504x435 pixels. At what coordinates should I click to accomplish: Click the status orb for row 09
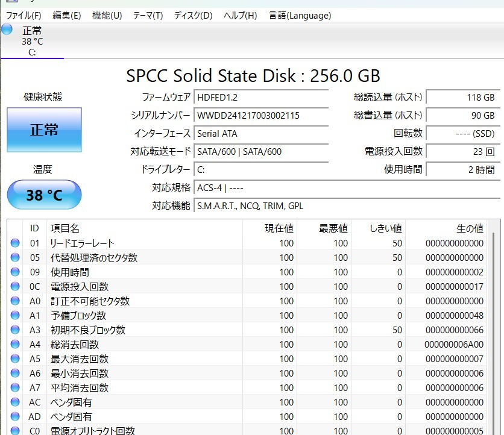(x=15, y=272)
